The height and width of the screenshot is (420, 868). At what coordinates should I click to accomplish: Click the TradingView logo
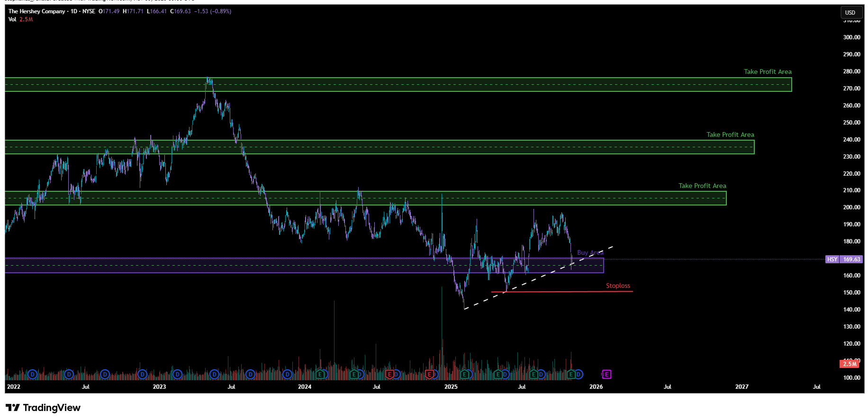43,408
